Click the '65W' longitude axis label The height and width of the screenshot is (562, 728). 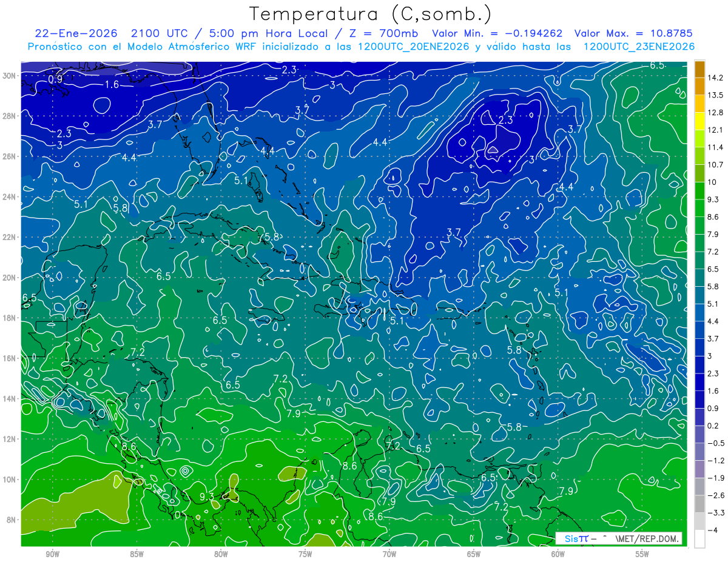(x=474, y=554)
